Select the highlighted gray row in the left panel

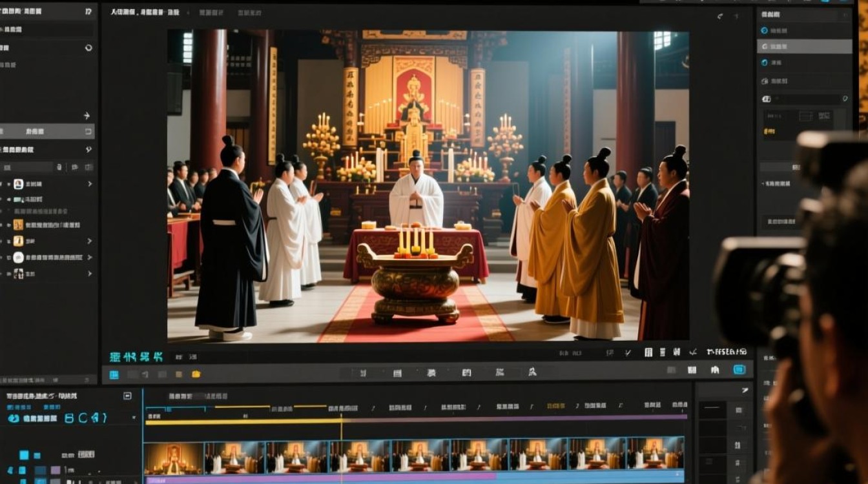47,131
